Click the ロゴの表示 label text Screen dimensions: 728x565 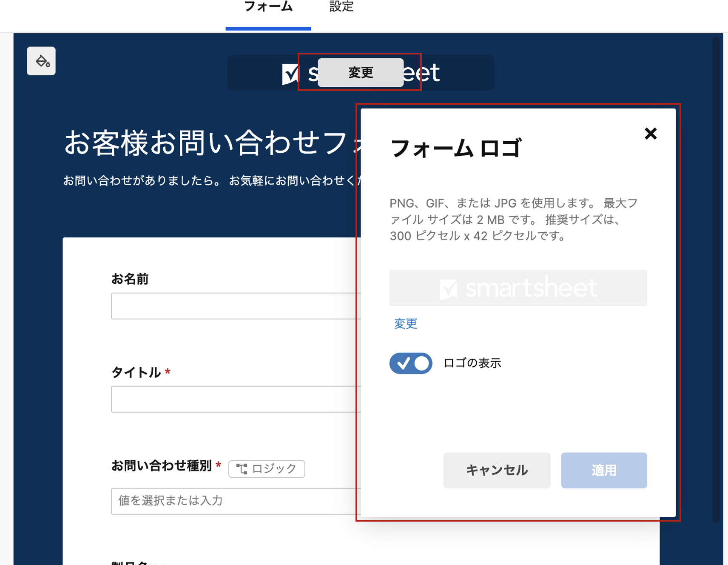pos(472,363)
